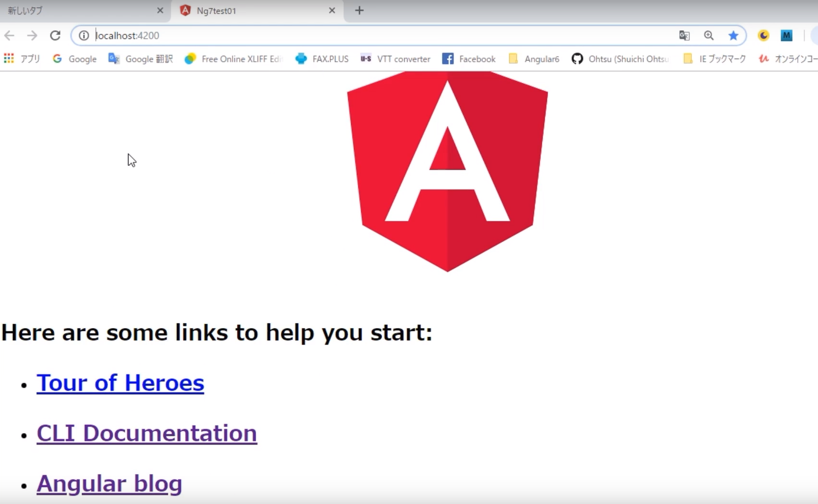
Task: Open the IE ブックマーク folder
Action: pyautogui.click(x=714, y=59)
